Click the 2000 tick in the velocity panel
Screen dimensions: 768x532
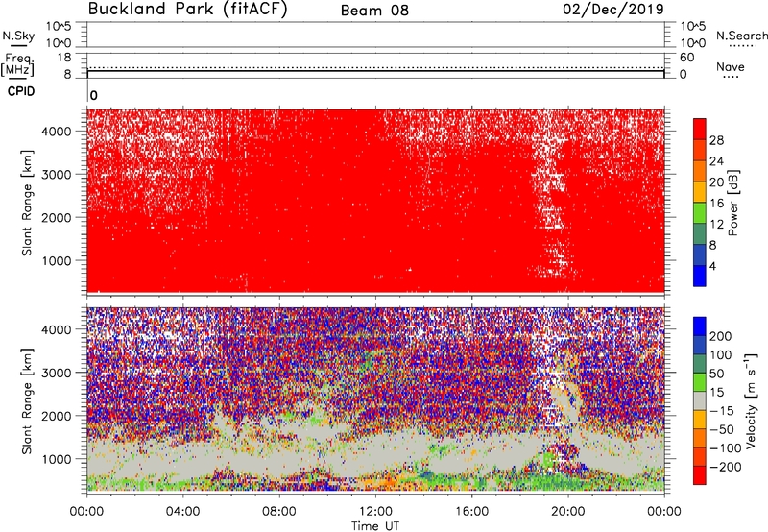(56, 416)
